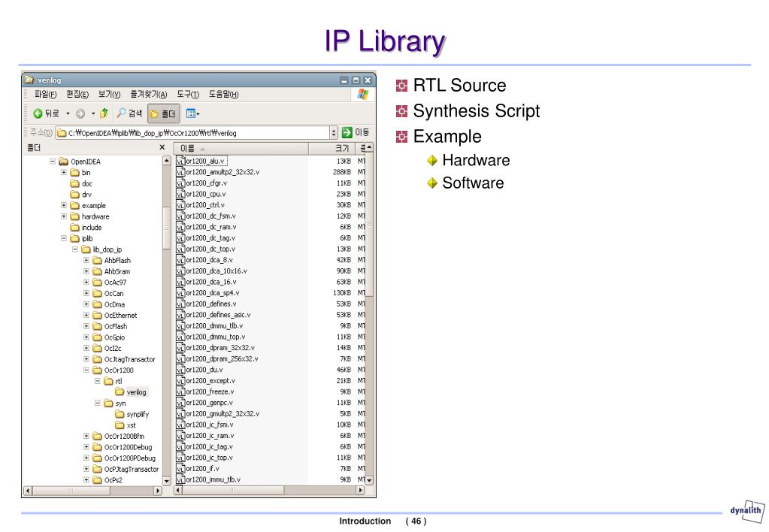
Task: Click the Forward arrow toolbar button
Action: (x=80, y=113)
